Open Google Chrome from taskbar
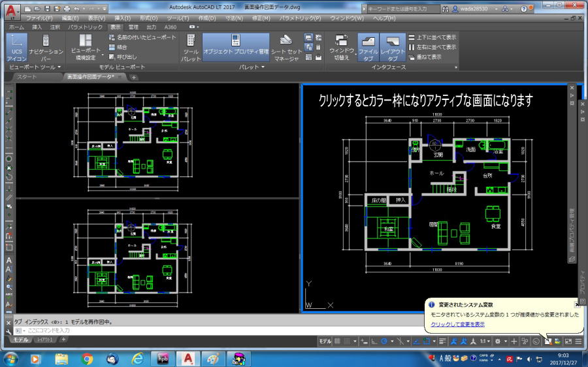This screenshot has height=367, width=588. [x=87, y=359]
